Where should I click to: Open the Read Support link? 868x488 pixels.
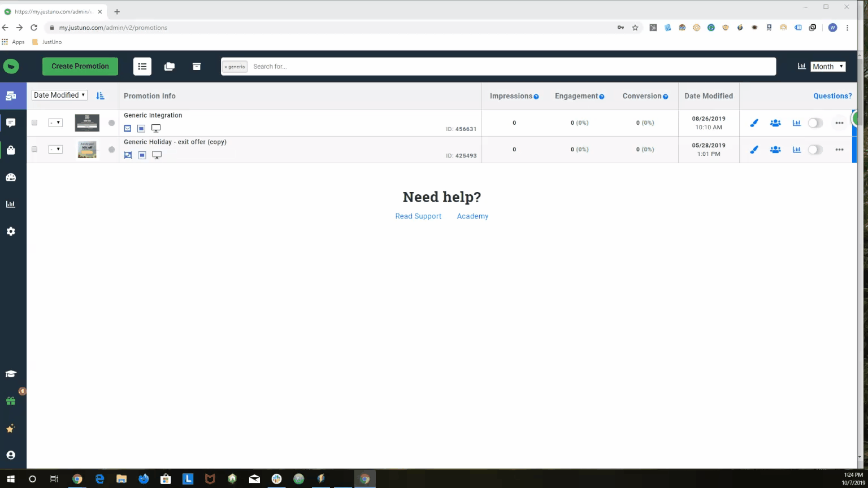(418, 216)
